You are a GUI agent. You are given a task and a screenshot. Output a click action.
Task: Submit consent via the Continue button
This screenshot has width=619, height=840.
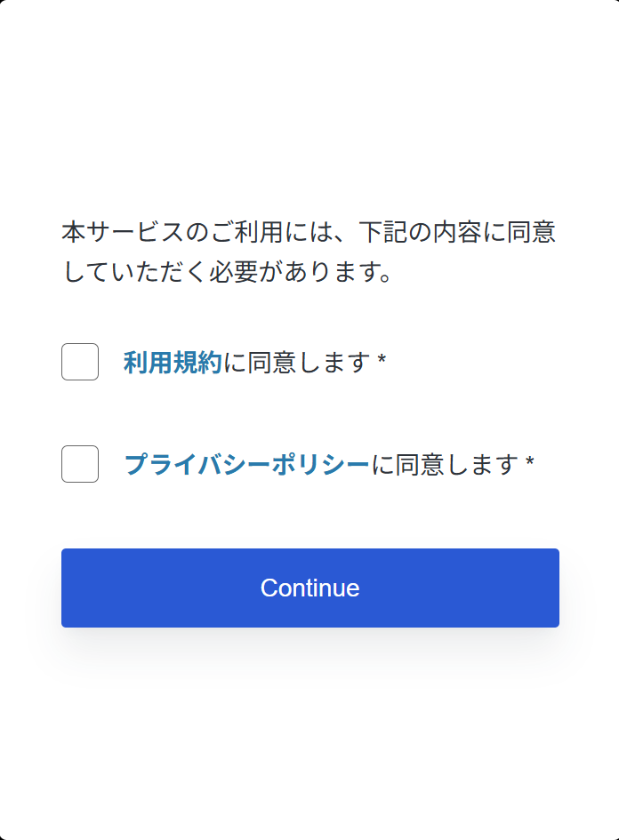[x=309, y=587]
